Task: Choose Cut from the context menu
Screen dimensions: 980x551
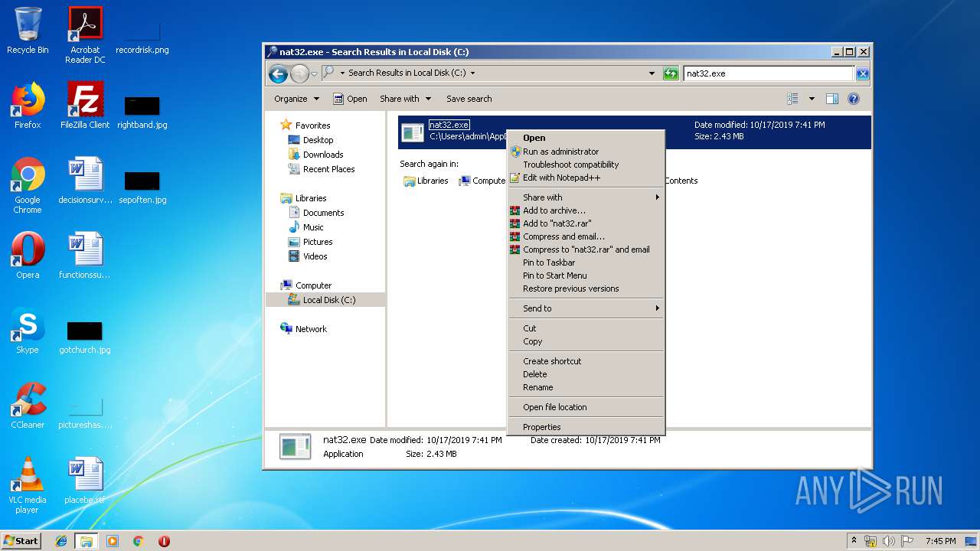Action: tap(586, 328)
